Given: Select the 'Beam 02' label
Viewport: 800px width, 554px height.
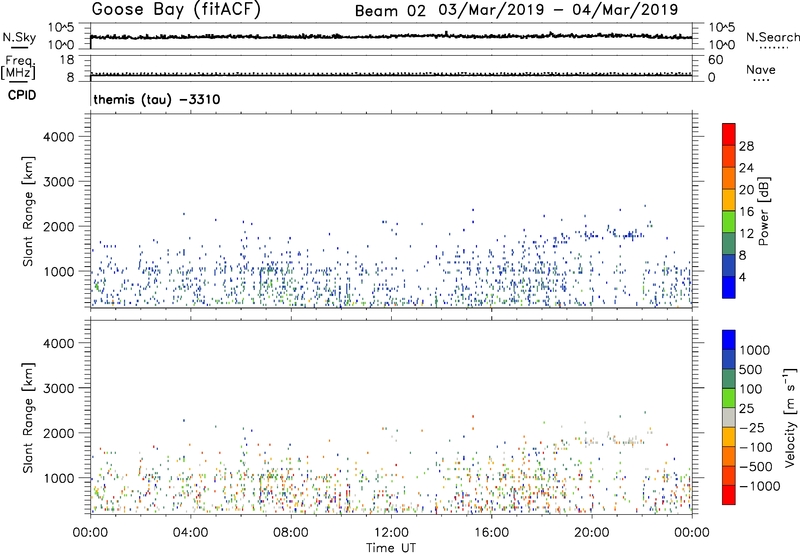Looking at the screenshot, I should point(390,11).
